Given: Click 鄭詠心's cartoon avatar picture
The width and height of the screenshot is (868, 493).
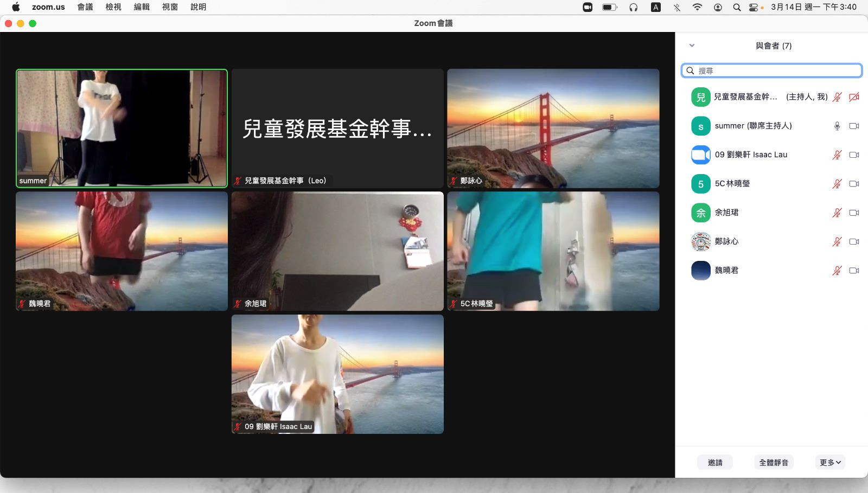Looking at the screenshot, I should (701, 241).
